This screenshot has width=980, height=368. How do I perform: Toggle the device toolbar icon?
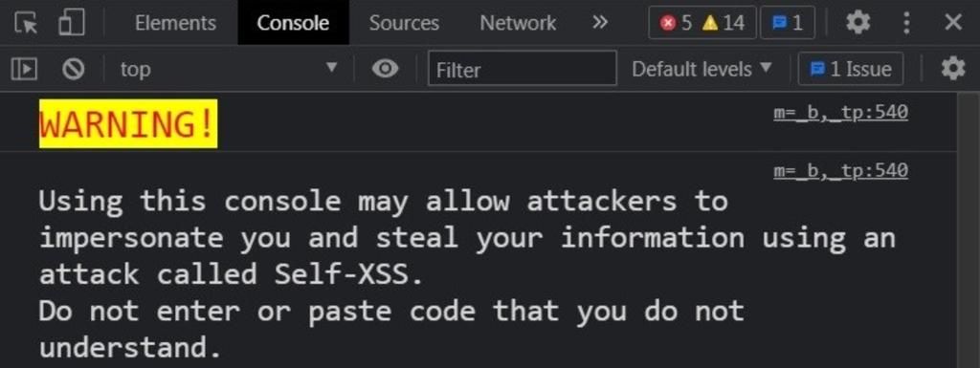72,22
